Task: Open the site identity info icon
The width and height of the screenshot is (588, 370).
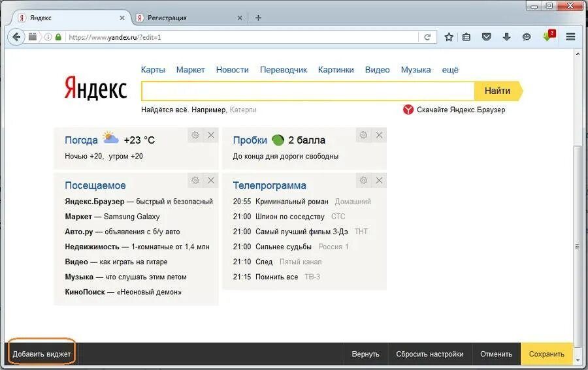Action: 48,37
